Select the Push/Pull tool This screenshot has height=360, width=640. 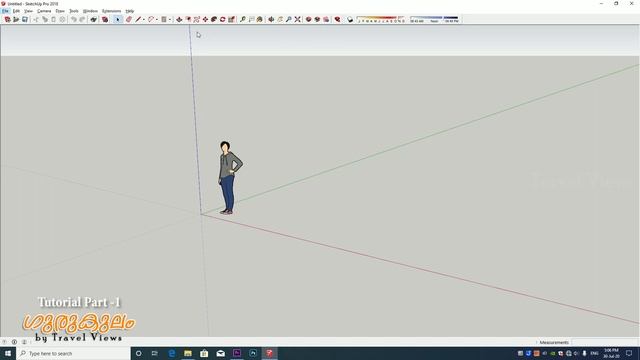pyautogui.click(x=179, y=19)
